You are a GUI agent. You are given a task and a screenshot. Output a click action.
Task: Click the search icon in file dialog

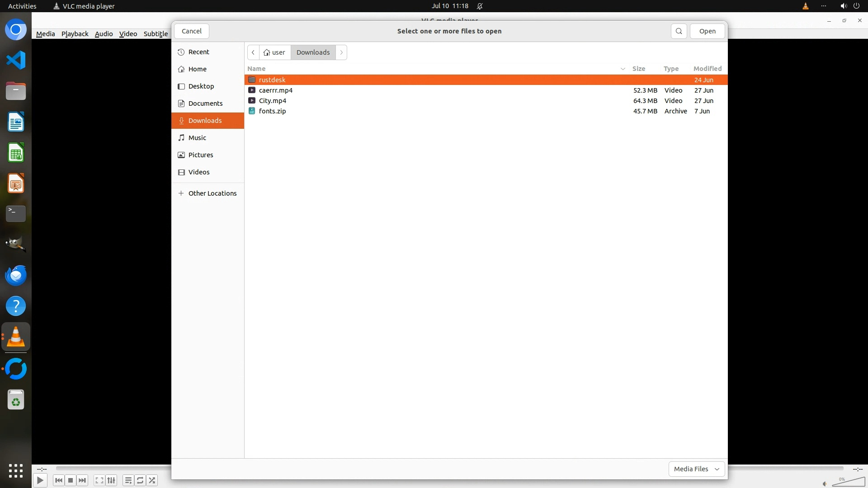coord(679,31)
